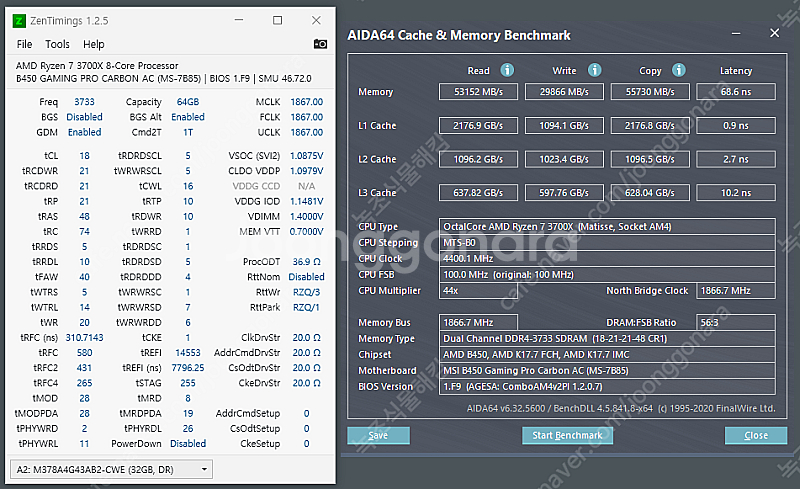The width and height of the screenshot is (800, 489).
Task: Click the Close button in AIDA64
Action: tap(756, 435)
